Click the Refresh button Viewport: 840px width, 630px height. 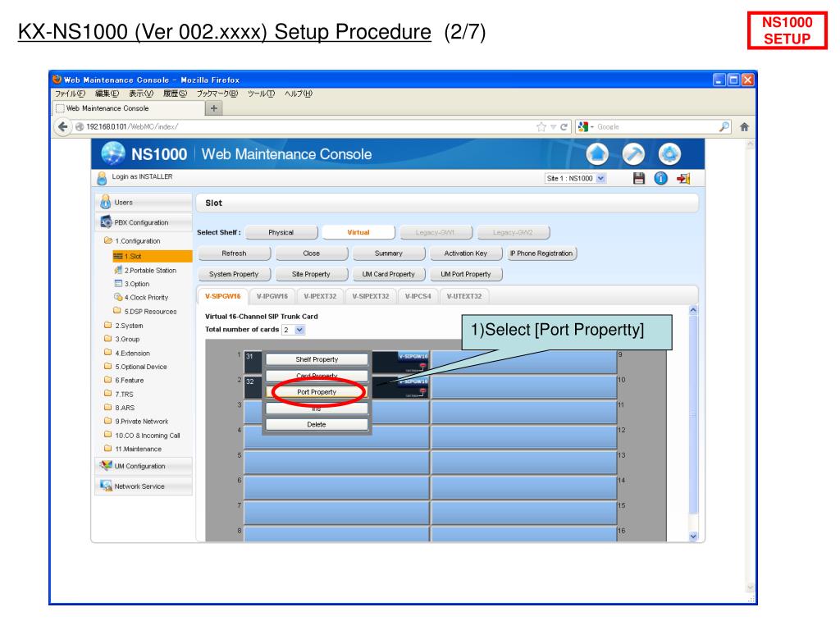(234, 253)
